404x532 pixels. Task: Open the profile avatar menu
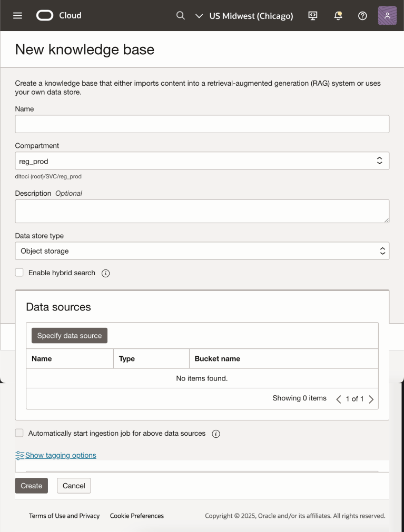click(x=387, y=15)
